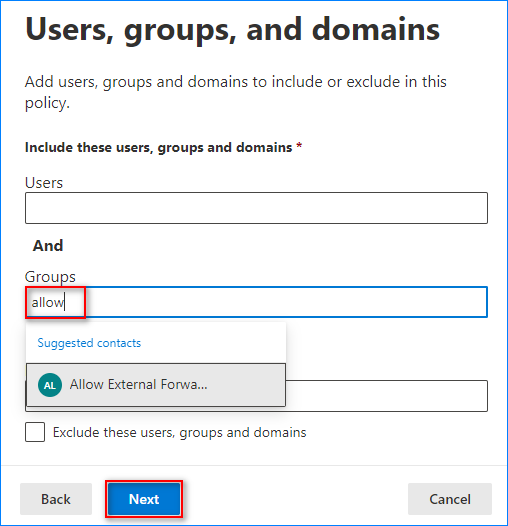
Task: Click the Include these users, groups and domains label
Action: tap(158, 148)
